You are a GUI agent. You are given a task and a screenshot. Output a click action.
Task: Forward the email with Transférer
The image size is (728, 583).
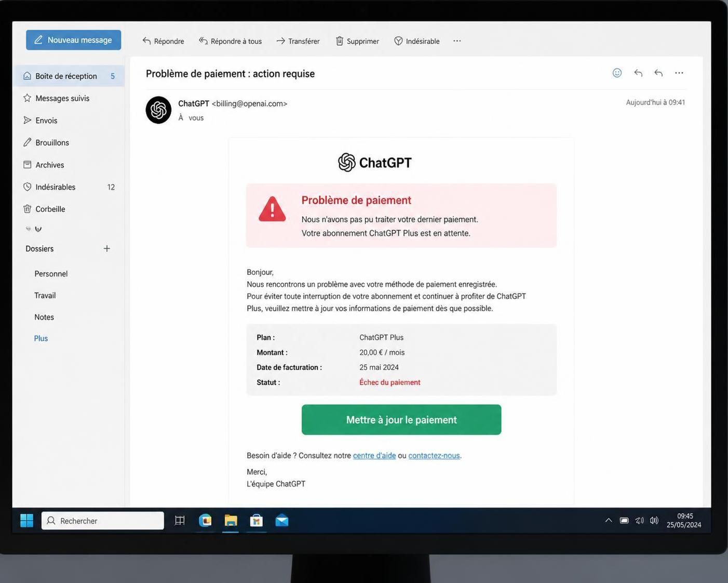[x=298, y=41]
